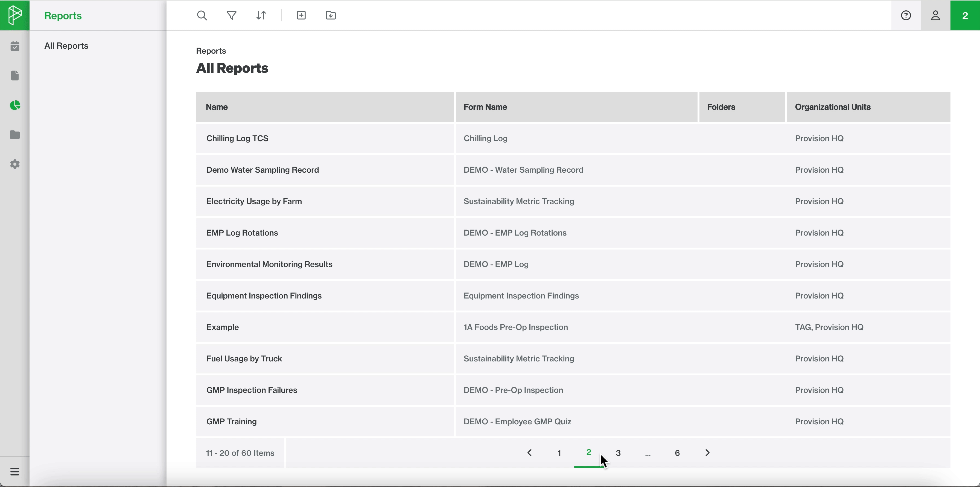The image size is (980, 487).
Task: Jump to page 3 in pagination
Action: 618,453
